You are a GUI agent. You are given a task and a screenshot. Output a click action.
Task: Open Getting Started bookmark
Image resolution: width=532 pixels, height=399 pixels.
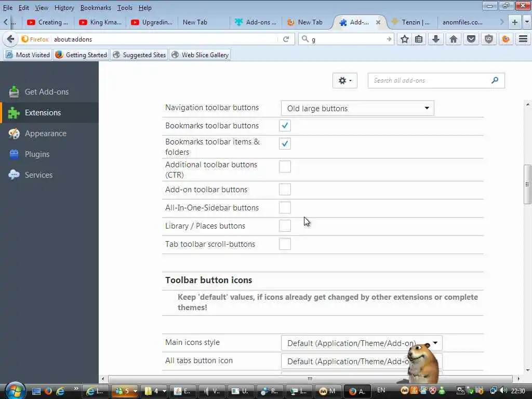81,55
